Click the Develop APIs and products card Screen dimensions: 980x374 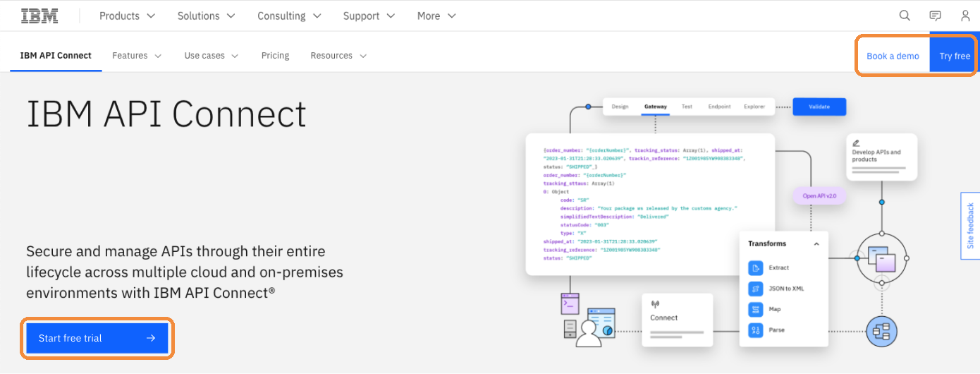(881, 157)
